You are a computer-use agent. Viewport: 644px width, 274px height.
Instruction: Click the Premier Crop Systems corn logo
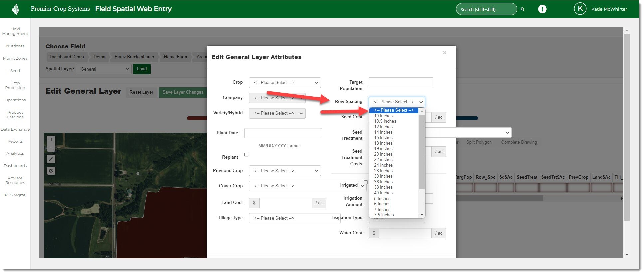(x=15, y=9)
